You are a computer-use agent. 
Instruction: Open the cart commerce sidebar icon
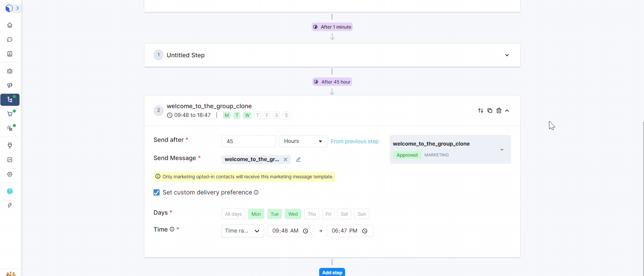pos(10,114)
